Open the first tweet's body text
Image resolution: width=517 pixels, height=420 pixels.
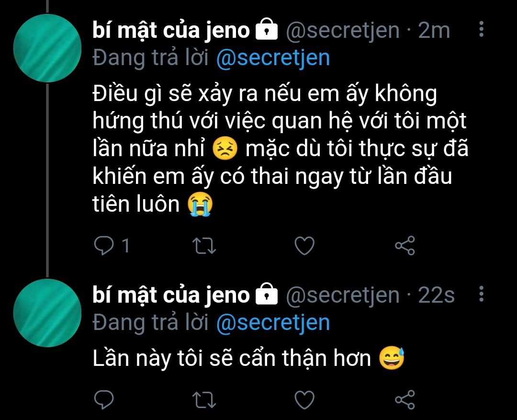[280, 149]
